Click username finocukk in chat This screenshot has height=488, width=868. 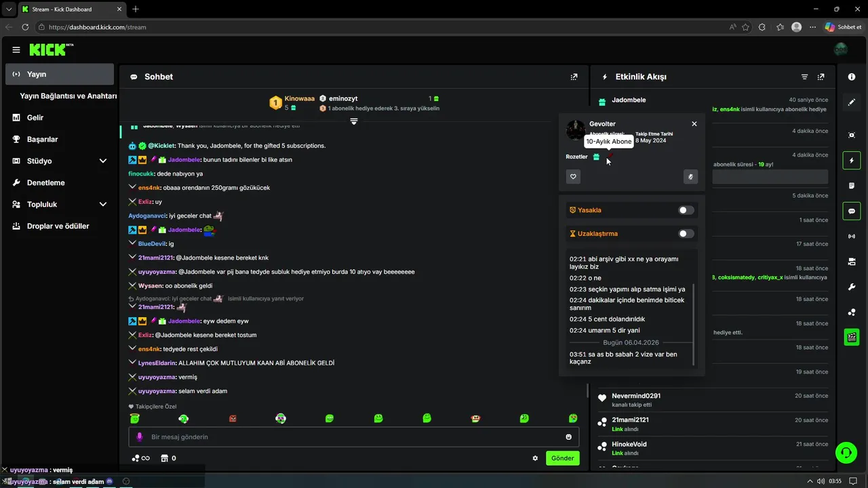(141, 174)
